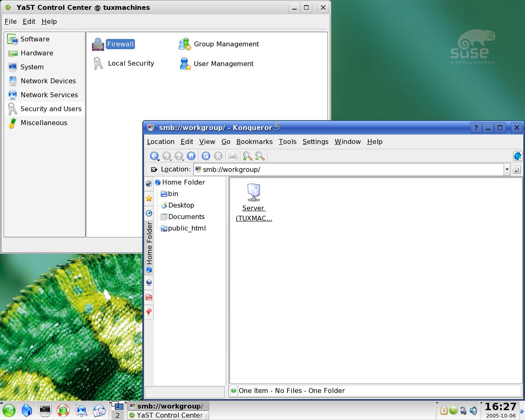Open the red folder Root Folder sidebar panel
The height and width of the screenshot is (420, 525).
(149, 297)
